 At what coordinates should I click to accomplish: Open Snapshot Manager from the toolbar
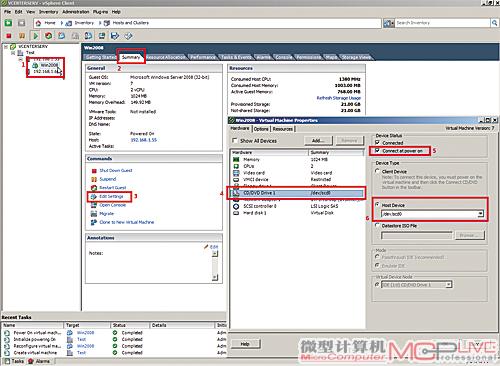(x=88, y=36)
